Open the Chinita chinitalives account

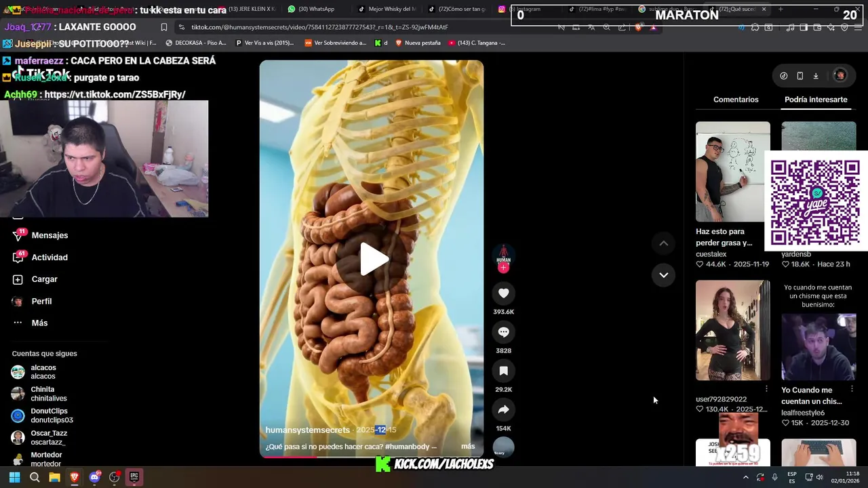[39, 394]
